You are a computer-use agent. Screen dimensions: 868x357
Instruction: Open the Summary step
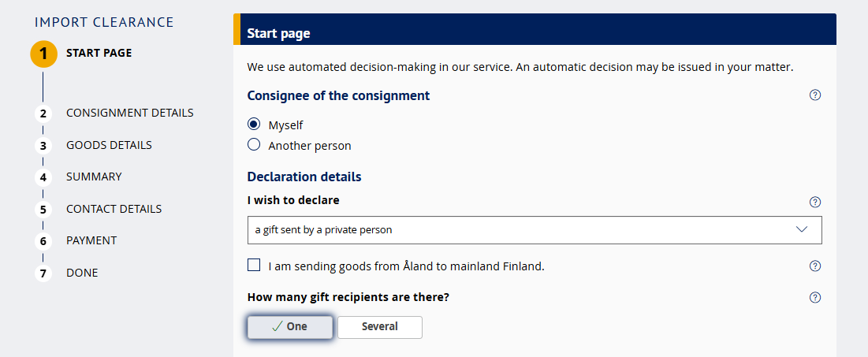click(94, 177)
